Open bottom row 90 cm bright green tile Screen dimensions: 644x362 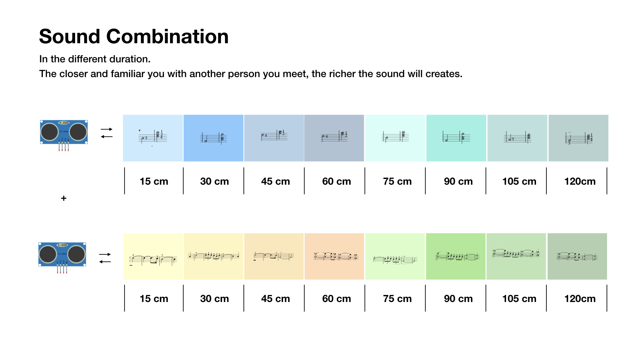point(455,256)
